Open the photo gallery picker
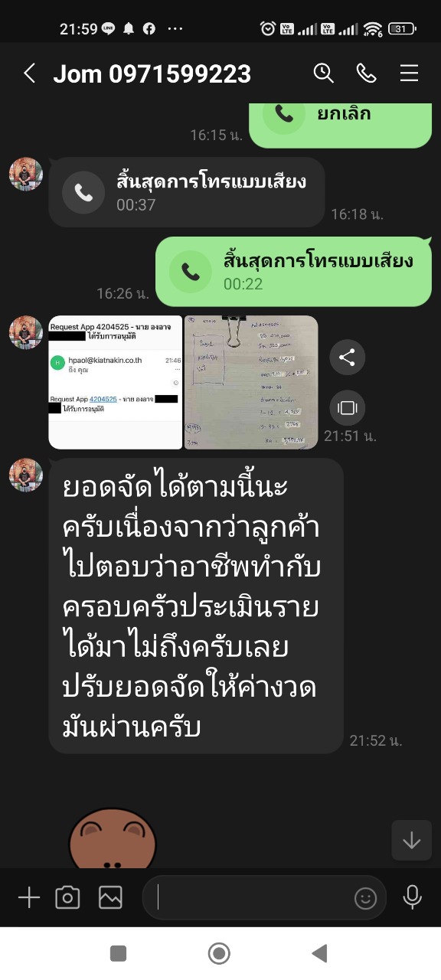The height and width of the screenshot is (980, 441). [110, 897]
